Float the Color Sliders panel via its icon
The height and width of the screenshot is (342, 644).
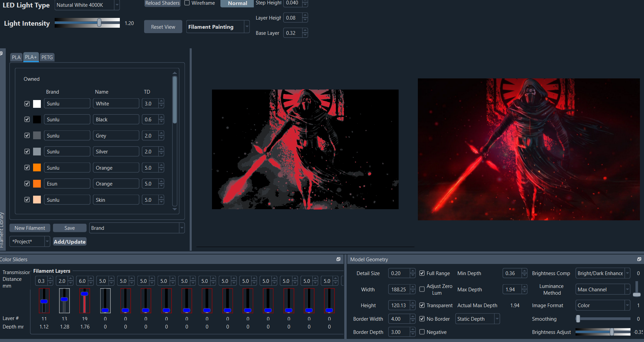(338, 259)
